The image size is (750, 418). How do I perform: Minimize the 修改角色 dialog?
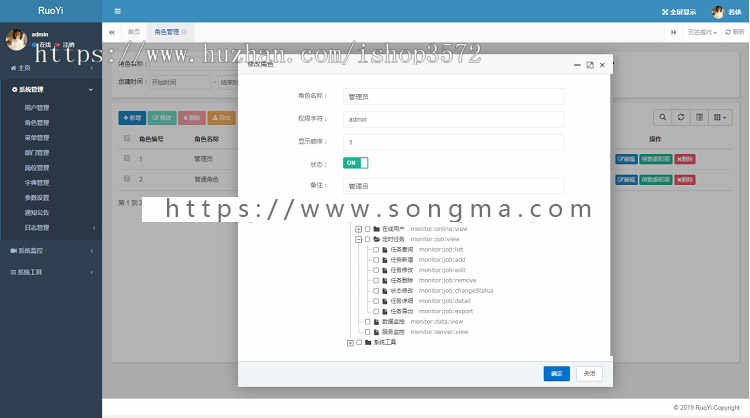point(577,65)
